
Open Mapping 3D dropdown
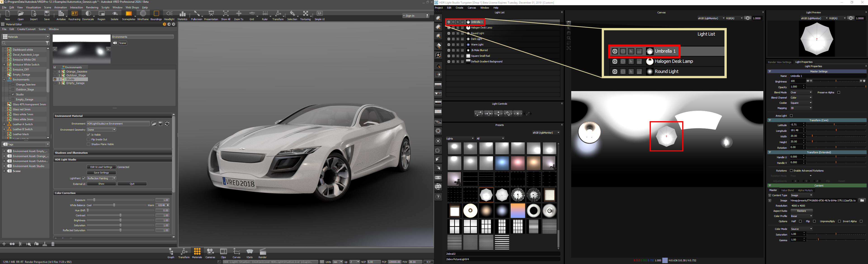[x=801, y=108]
